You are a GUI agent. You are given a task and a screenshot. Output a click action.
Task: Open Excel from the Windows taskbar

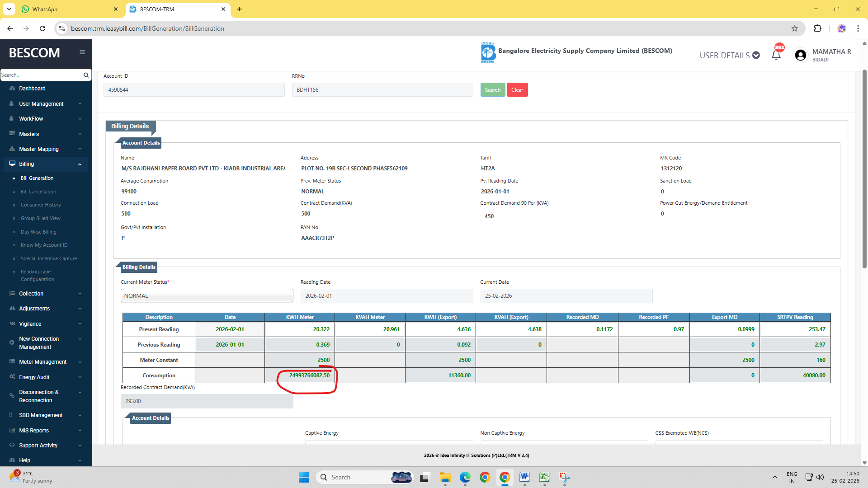pos(544,477)
